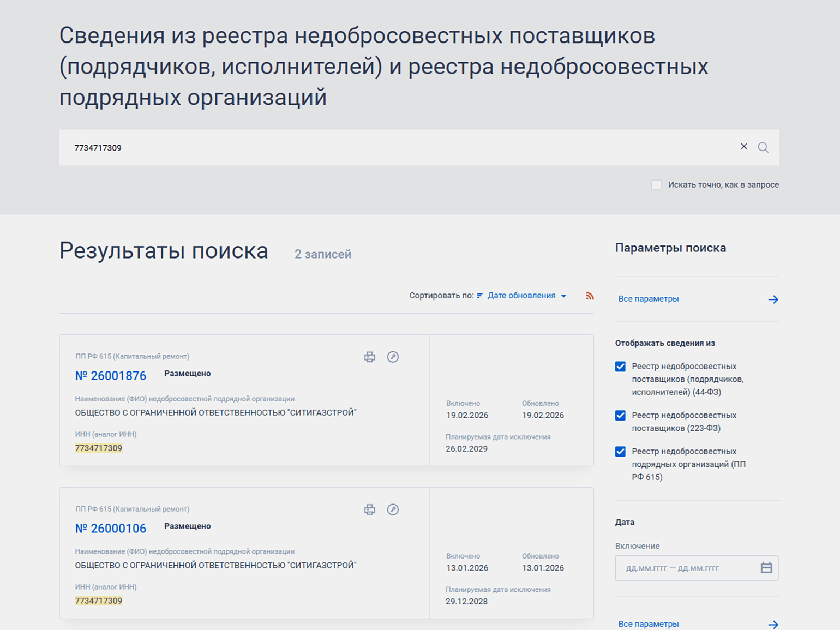Viewport: 840px width, 630px height.
Task: Uncheck the 223-ФЗ registry checkbox
Action: click(x=620, y=416)
